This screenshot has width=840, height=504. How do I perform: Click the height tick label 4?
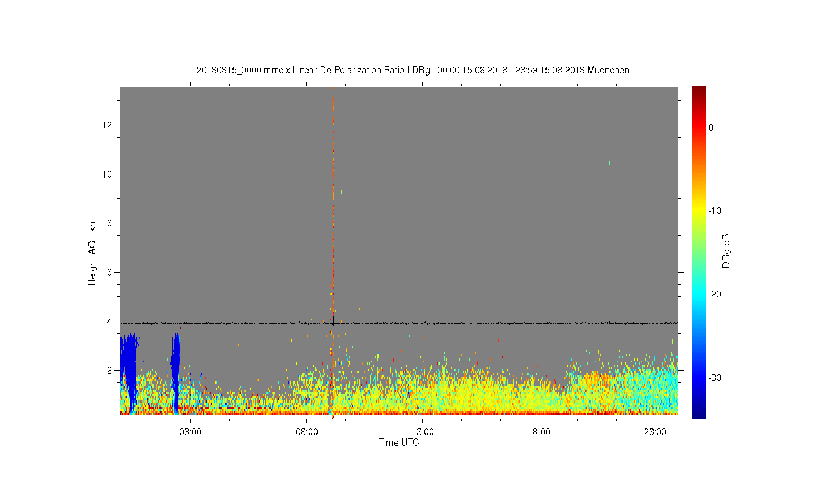[x=110, y=321]
